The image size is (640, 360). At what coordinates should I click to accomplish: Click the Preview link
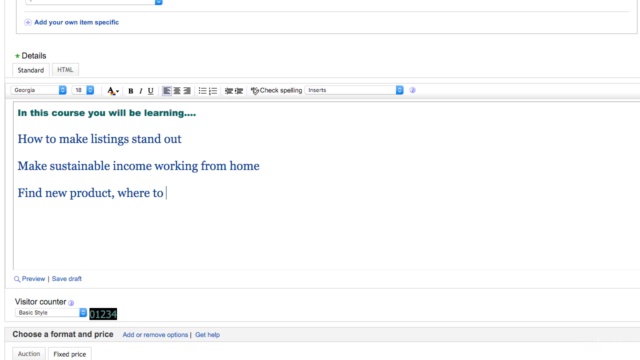pyautogui.click(x=33, y=279)
